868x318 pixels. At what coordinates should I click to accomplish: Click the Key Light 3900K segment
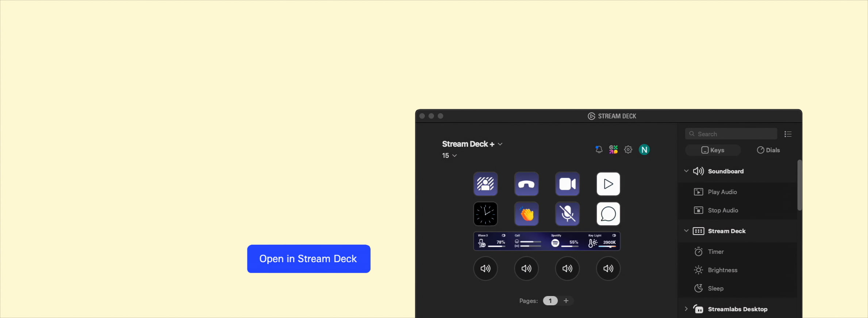(602, 241)
